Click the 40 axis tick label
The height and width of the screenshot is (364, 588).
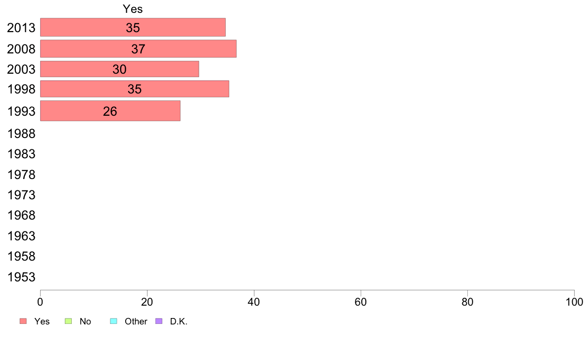coord(254,302)
